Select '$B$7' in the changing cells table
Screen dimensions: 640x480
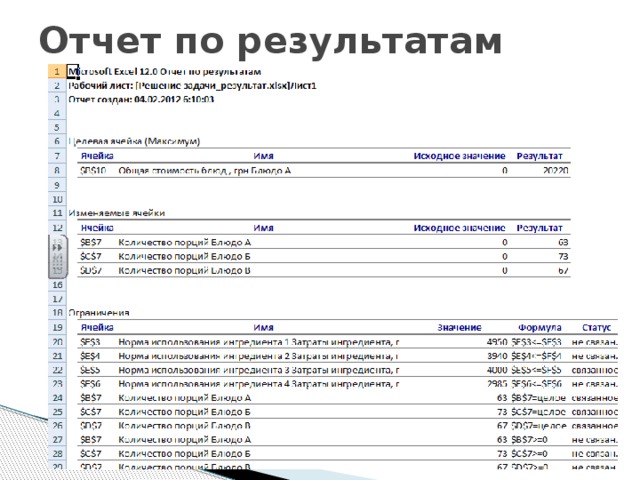pyautogui.click(x=91, y=242)
